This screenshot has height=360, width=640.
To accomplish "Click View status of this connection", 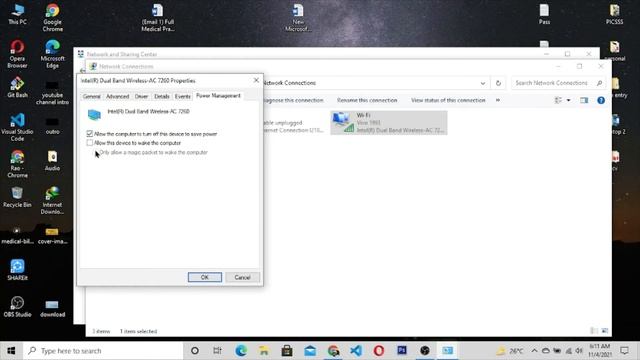I will coord(448,100).
